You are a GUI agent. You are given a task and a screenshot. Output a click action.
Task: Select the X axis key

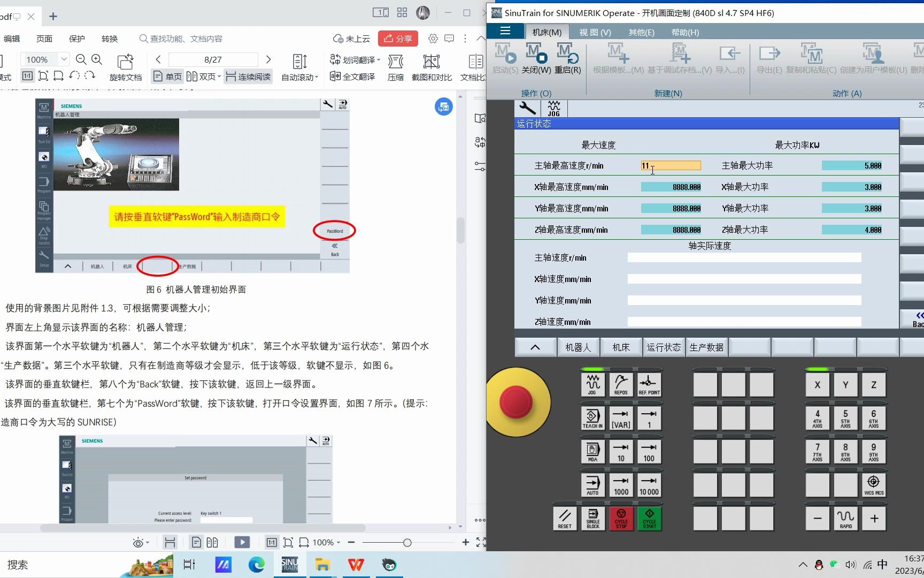pyautogui.click(x=817, y=384)
